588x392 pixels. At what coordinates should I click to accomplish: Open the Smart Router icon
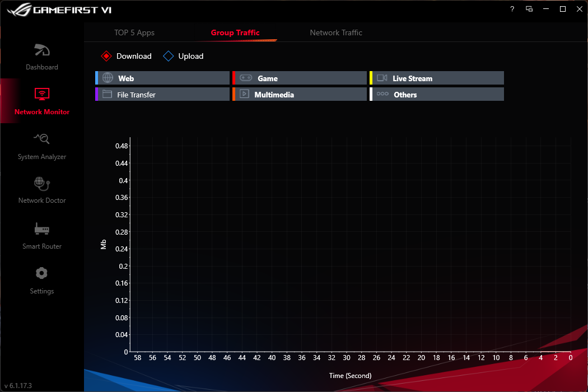pos(41,229)
